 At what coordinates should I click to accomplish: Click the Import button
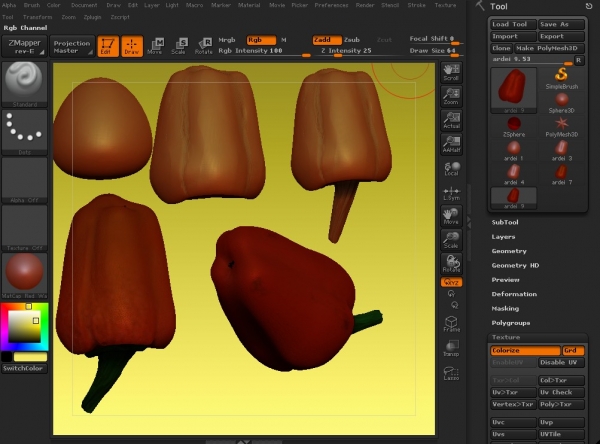(x=514, y=36)
